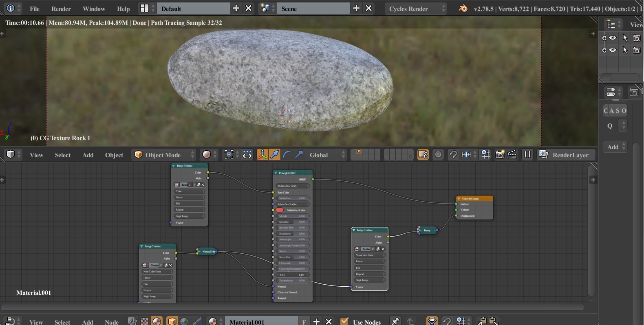This screenshot has width=644, height=325.
Task: Click the Add button in properties panel
Action: coord(615,147)
